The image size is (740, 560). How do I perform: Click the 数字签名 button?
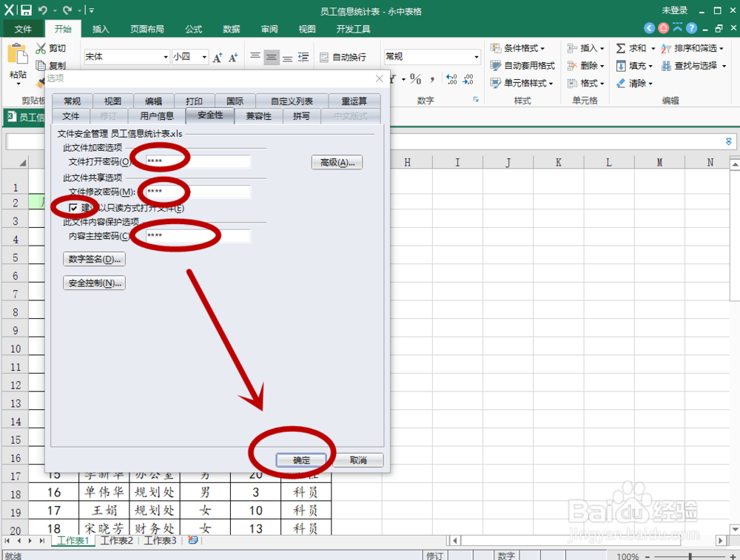point(94,259)
